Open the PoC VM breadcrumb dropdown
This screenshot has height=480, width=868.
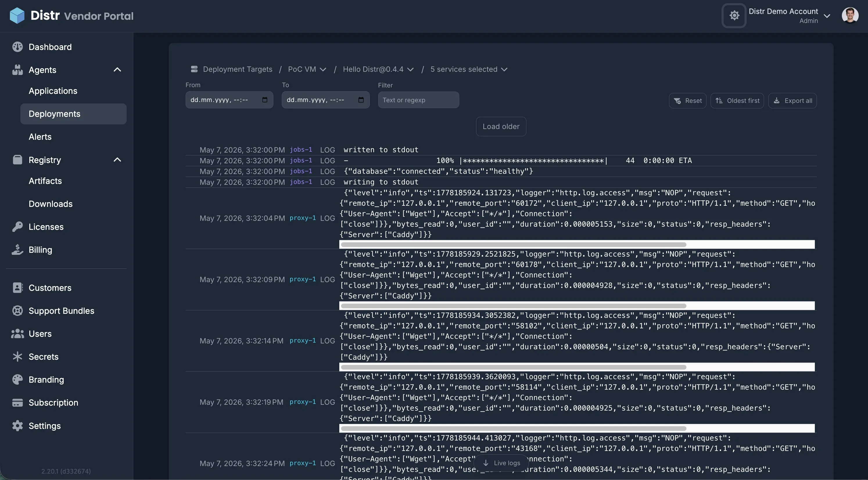click(307, 69)
